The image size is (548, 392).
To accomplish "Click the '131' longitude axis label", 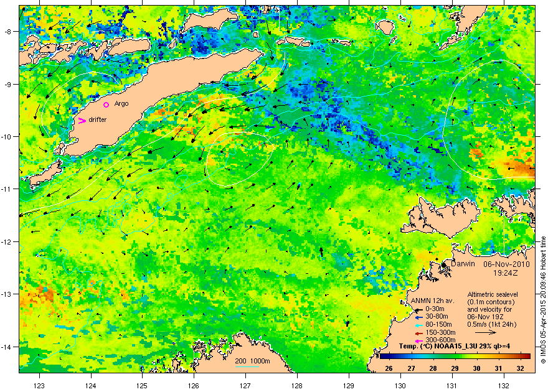I will 452,386.
